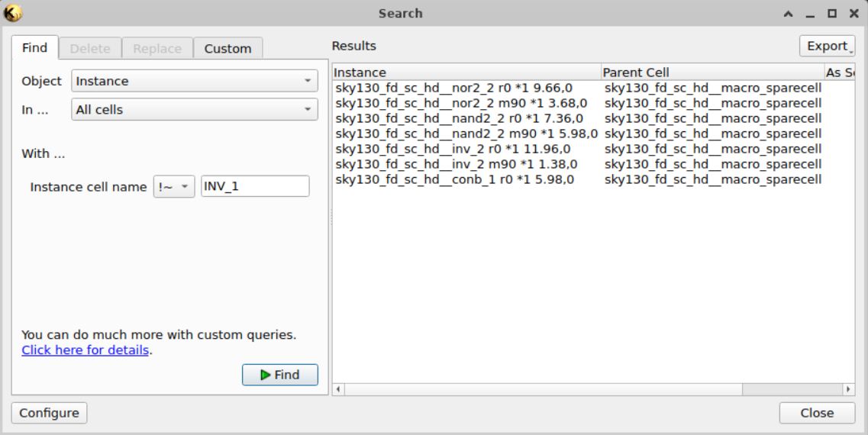Click the results horizontal scrollbar right arrow
This screenshot has width=868, height=435.
[849, 389]
